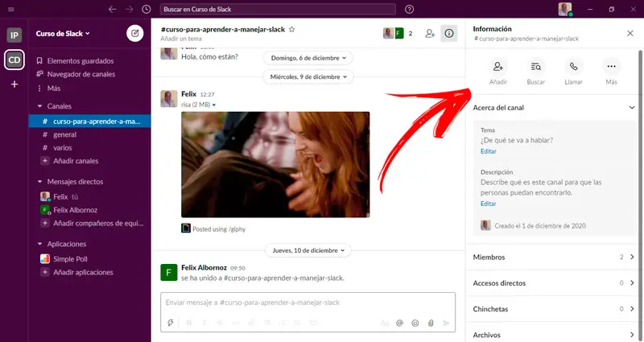Expand Archivos section
644x342 pixels.
pos(552,335)
